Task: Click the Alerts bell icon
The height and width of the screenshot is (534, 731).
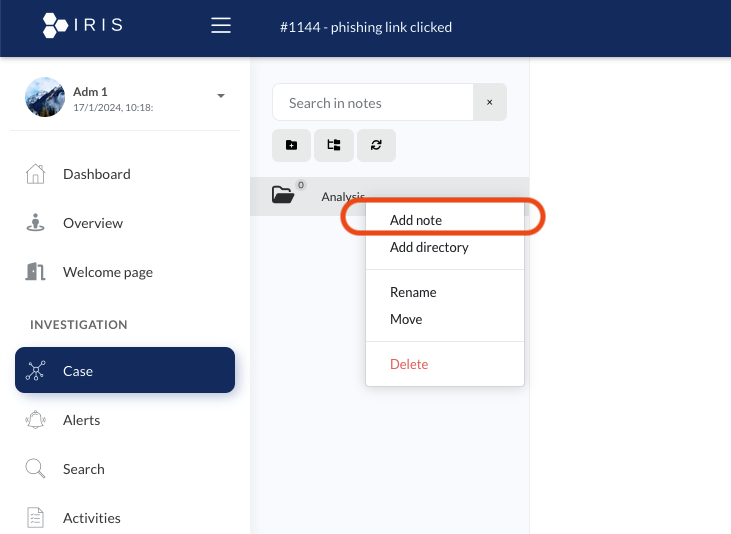Action: pos(35,420)
